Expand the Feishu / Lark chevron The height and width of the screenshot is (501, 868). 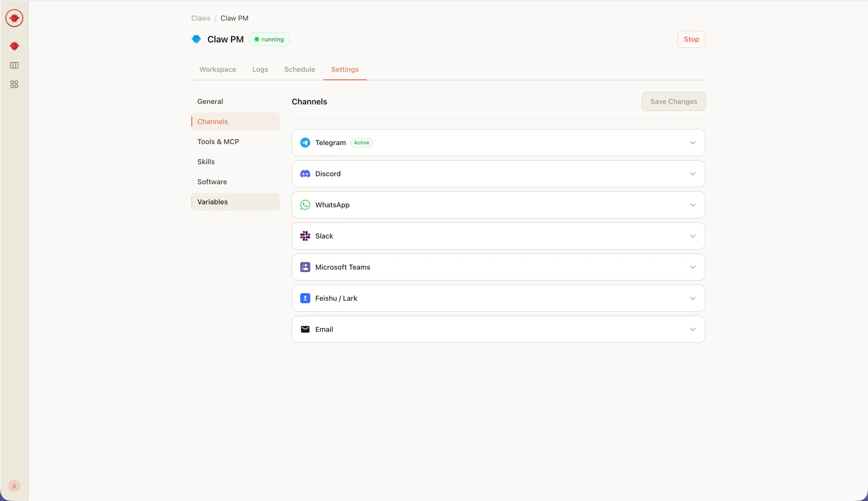click(693, 298)
